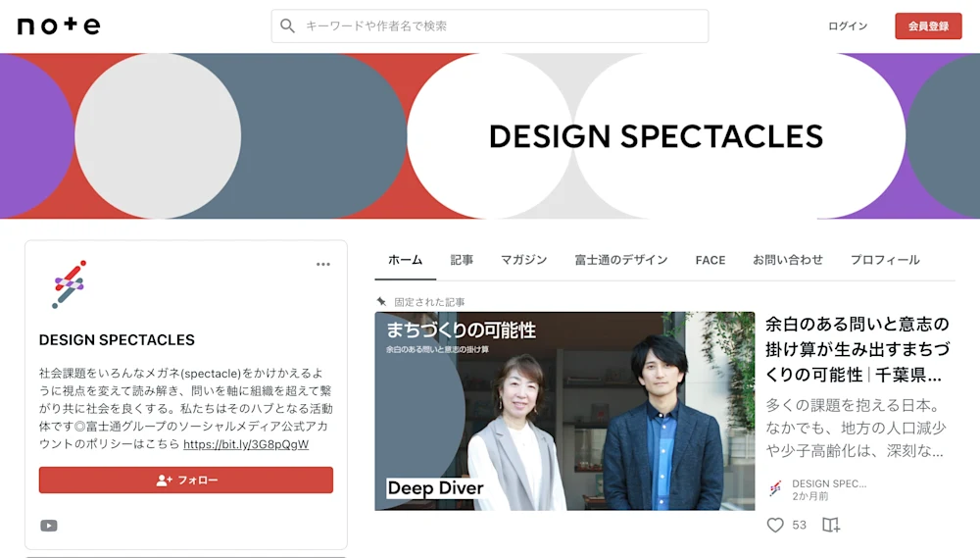This screenshot has height=558, width=980.
Task: Bookmark the pinned article to a magazine
Action: point(831,525)
